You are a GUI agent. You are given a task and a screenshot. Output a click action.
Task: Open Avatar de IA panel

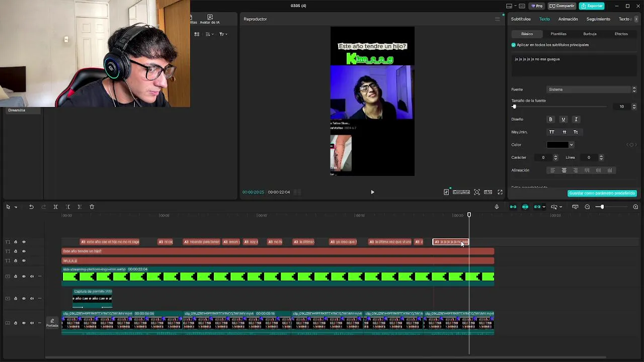point(210,20)
